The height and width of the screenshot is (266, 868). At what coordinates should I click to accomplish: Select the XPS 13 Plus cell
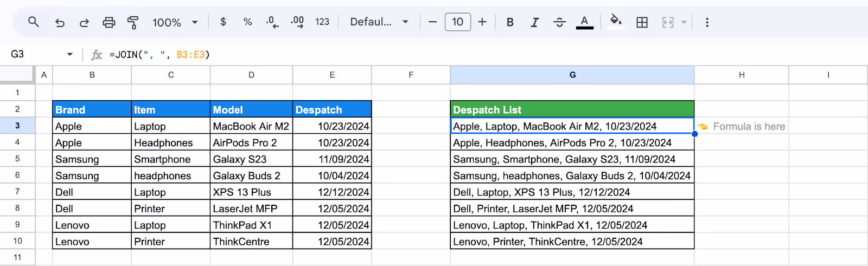(251, 192)
